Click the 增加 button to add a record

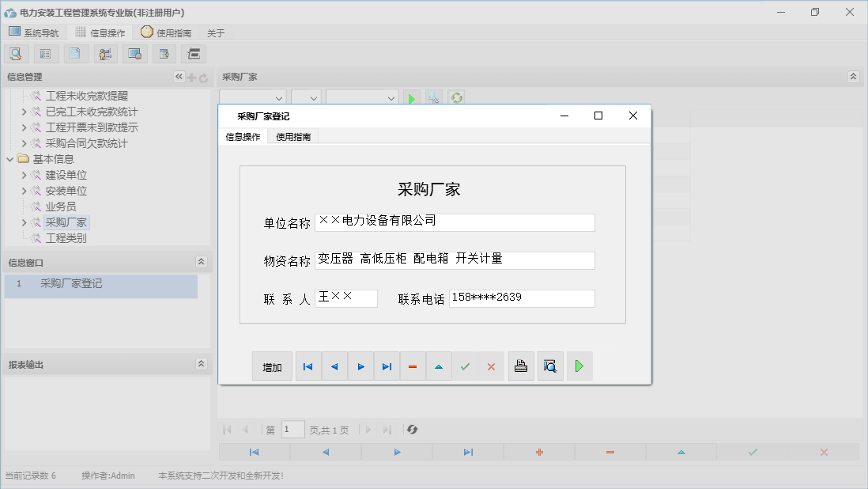pos(272,366)
